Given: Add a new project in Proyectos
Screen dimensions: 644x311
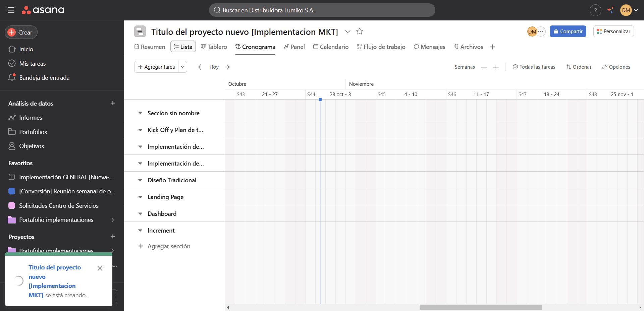Looking at the screenshot, I should coord(113,237).
